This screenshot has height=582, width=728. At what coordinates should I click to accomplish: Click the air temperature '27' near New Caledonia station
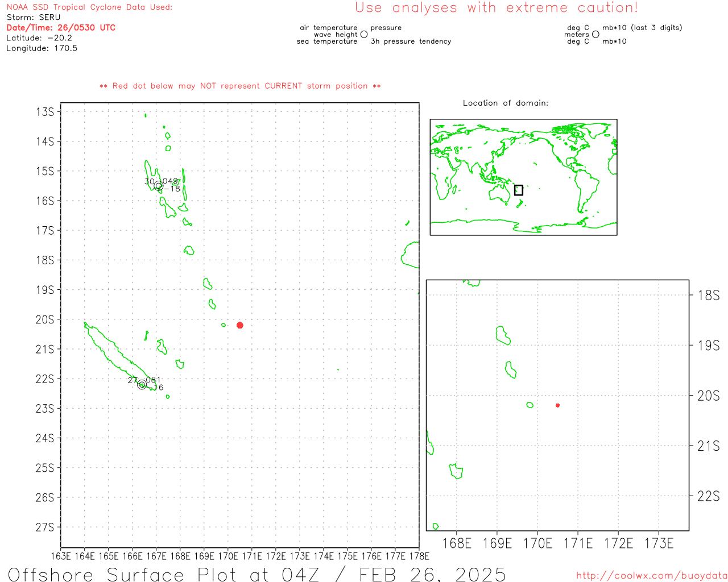pos(132,380)
